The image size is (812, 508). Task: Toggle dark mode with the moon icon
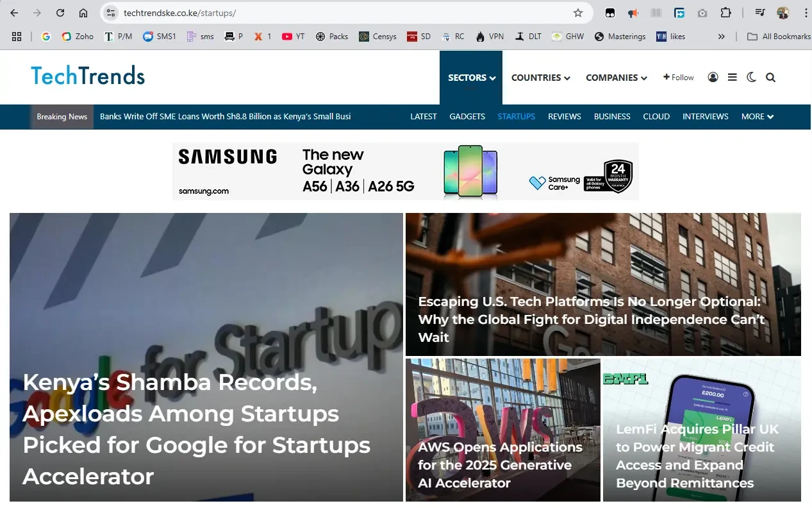tap(751, 78)
